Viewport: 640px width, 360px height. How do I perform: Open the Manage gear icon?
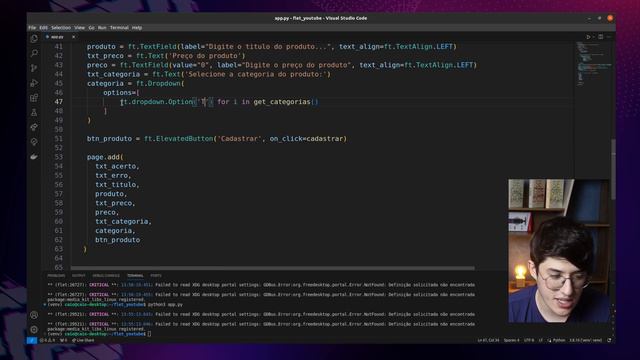pyautogui.click(x=34, y=329)
